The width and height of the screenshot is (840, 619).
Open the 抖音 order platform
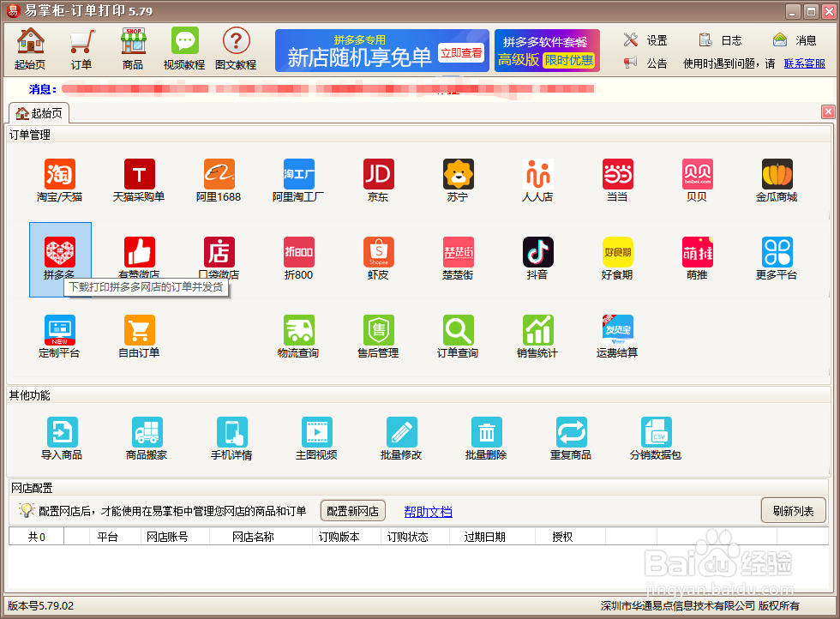click(538, 258)
